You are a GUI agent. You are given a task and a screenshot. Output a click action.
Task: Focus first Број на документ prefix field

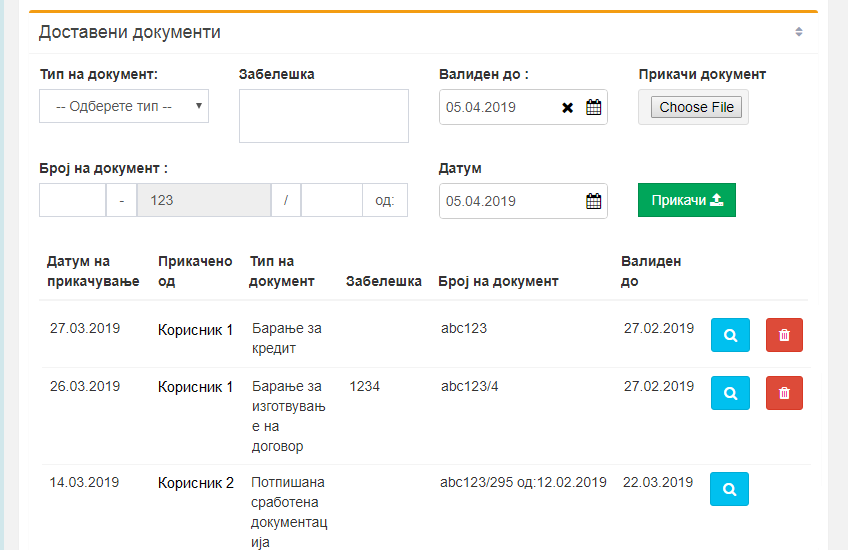click(x=72, y=200)
